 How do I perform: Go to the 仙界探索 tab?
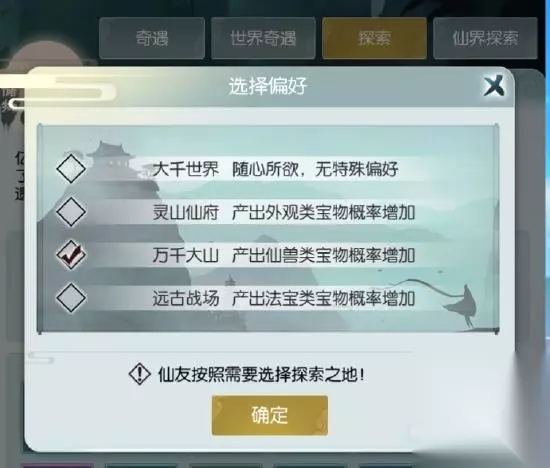pyautogui.click(x=485, y=38)
